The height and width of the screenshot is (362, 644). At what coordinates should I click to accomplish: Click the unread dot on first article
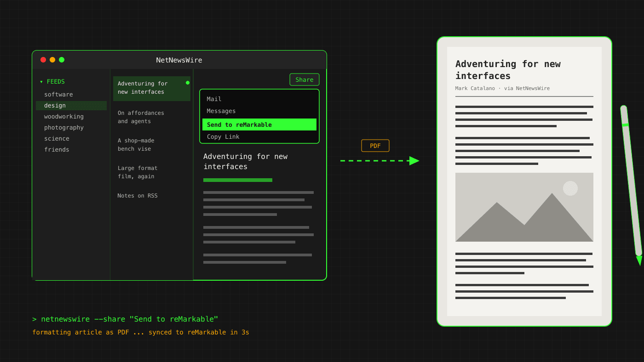(x=188, y=83)
